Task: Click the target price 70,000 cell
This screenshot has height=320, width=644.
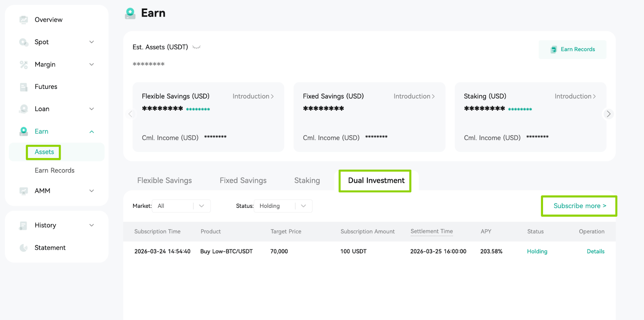Action: (279, 252)
